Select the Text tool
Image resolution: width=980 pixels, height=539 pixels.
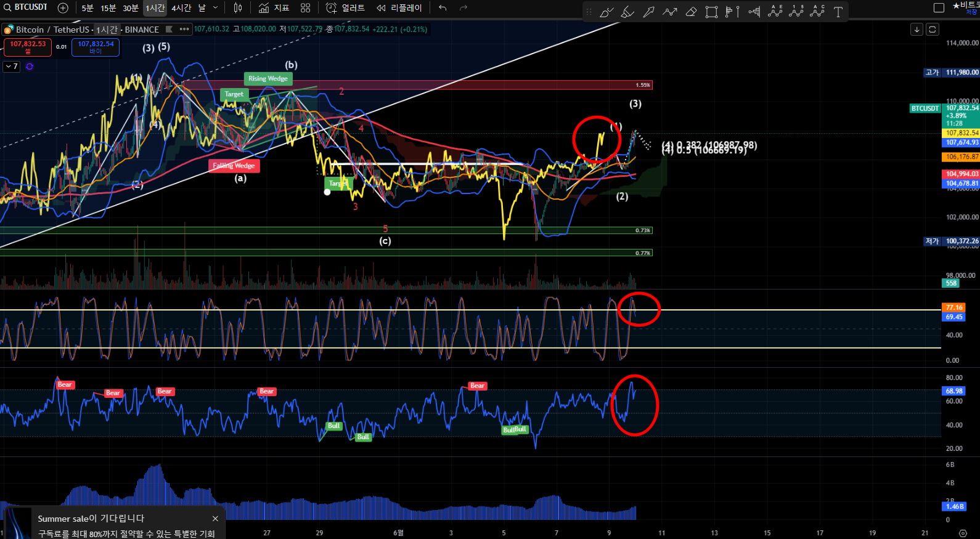pyautogui.click(x=838, y=12)
